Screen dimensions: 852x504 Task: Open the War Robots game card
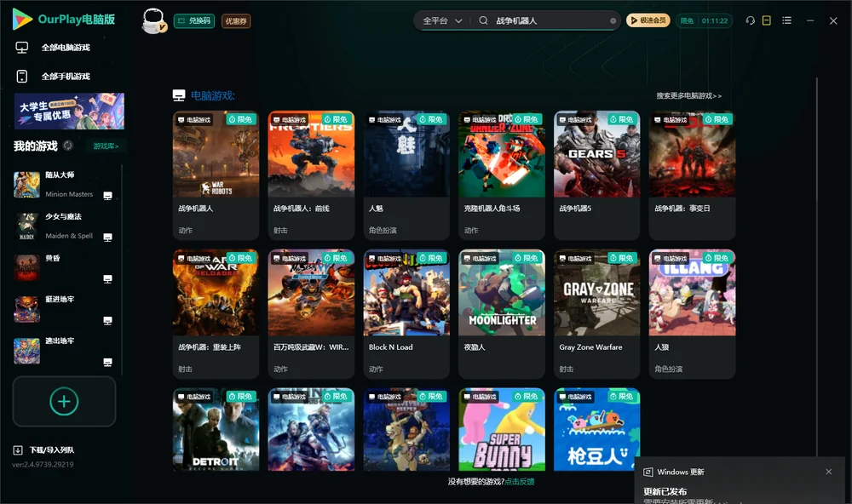(x=216, y=175)
